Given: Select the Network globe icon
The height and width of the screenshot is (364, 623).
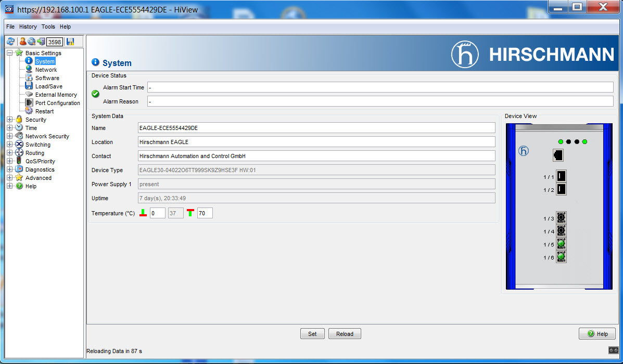Looking at the screenshot, I should [29, 69].
